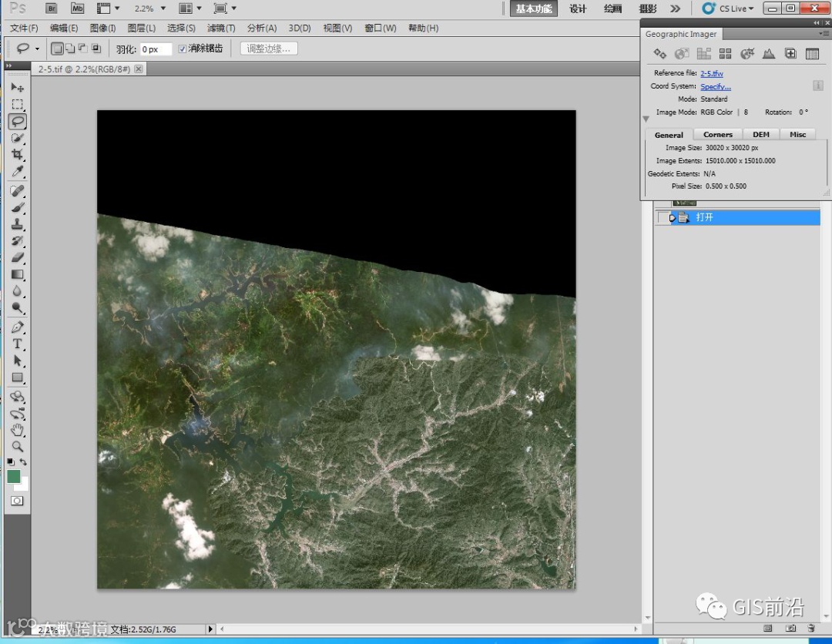
Task: Enable Add to selection mode
Action: click(x=69, y=49)
